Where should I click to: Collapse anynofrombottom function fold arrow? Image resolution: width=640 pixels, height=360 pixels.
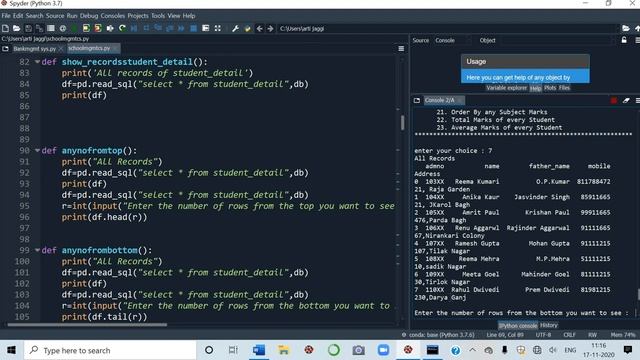(x=37, y=250)
